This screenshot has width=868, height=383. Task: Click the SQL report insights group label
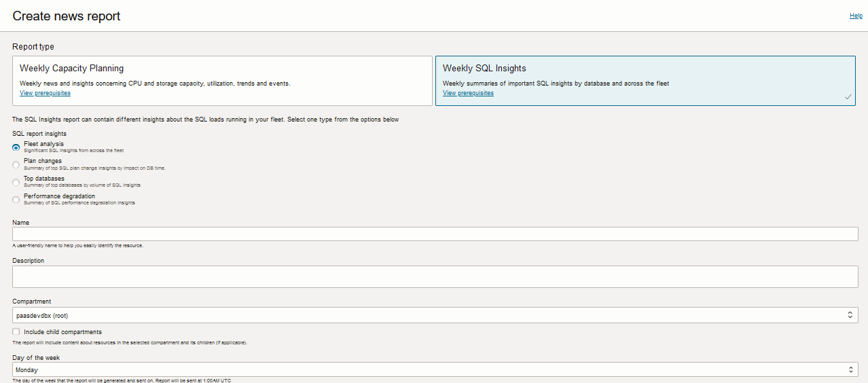pyautogui.click(x=39, y=134)
